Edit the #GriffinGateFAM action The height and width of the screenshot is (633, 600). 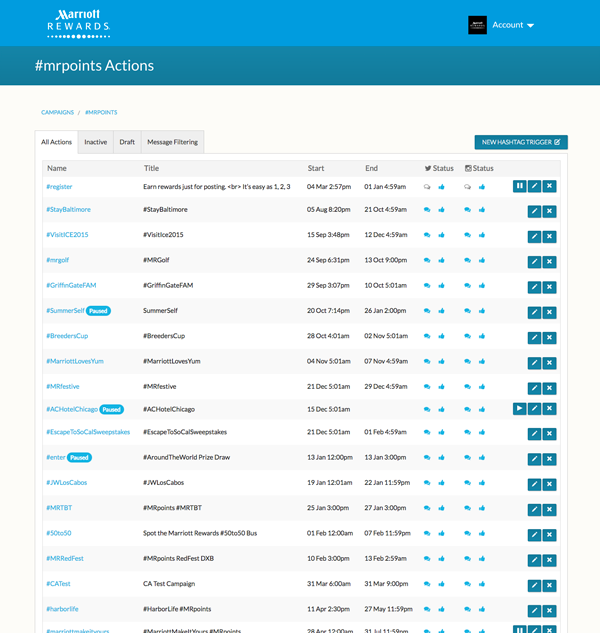(534, 287)
